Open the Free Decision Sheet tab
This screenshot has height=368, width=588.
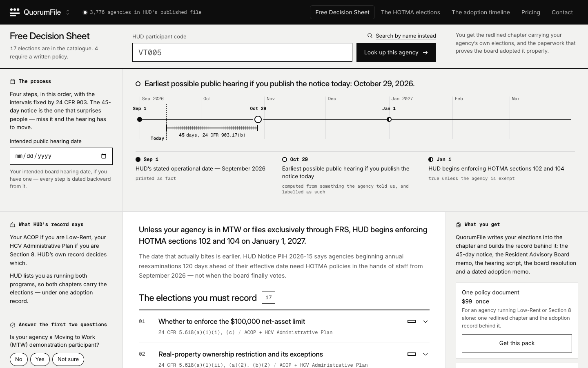coord(342,12)
